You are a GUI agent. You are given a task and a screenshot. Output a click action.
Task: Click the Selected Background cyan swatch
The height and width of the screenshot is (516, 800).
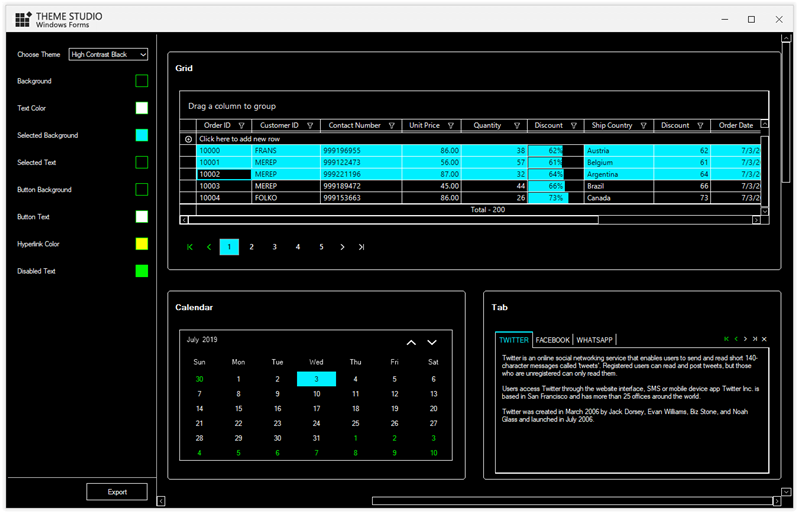[x=141, y=135]
